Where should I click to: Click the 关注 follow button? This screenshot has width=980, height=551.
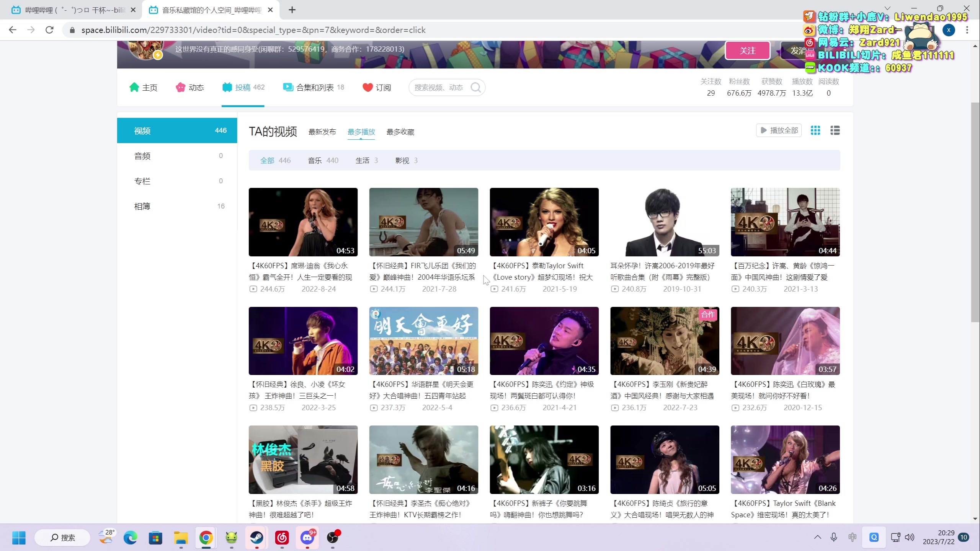point(747,50)
